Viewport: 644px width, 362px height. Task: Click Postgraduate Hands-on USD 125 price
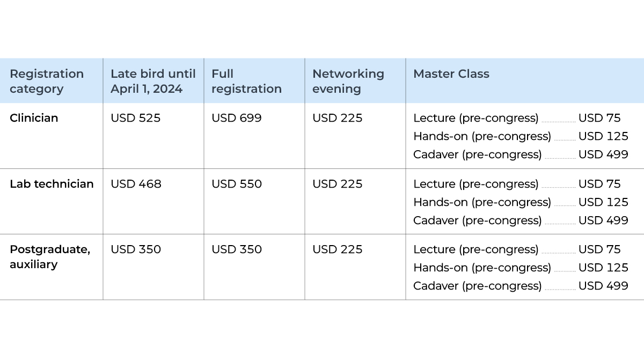(x=603, y=268)
